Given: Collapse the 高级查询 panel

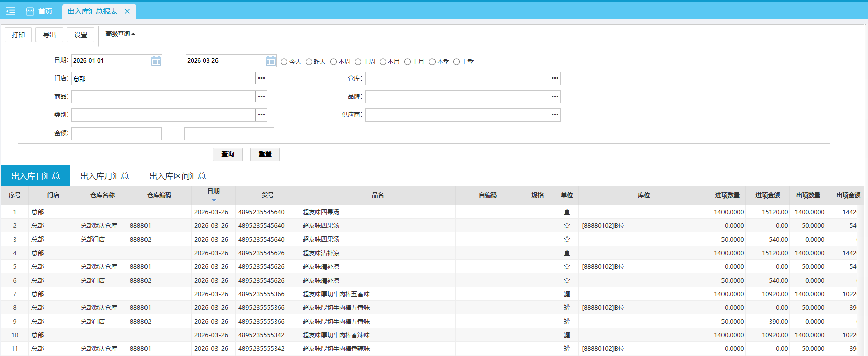Looking at the screenshot, I should point(120,34).
